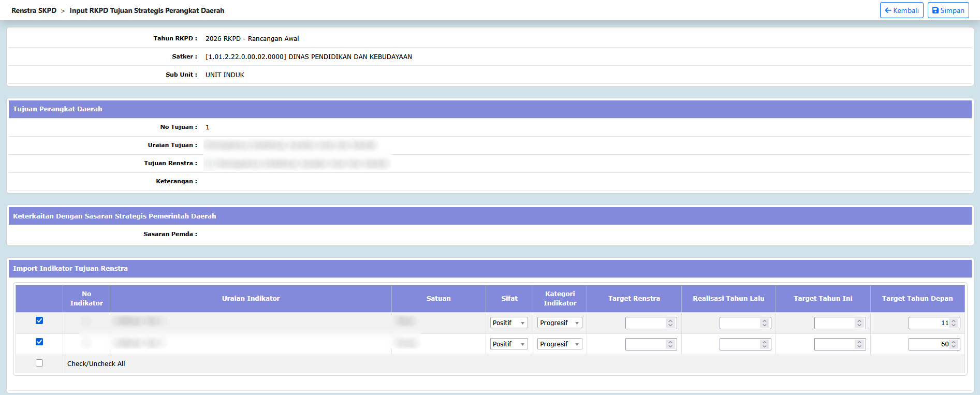Click spinner on second row Target Renstra
This screenshot has height=395, width=980.
click(670, 344)
